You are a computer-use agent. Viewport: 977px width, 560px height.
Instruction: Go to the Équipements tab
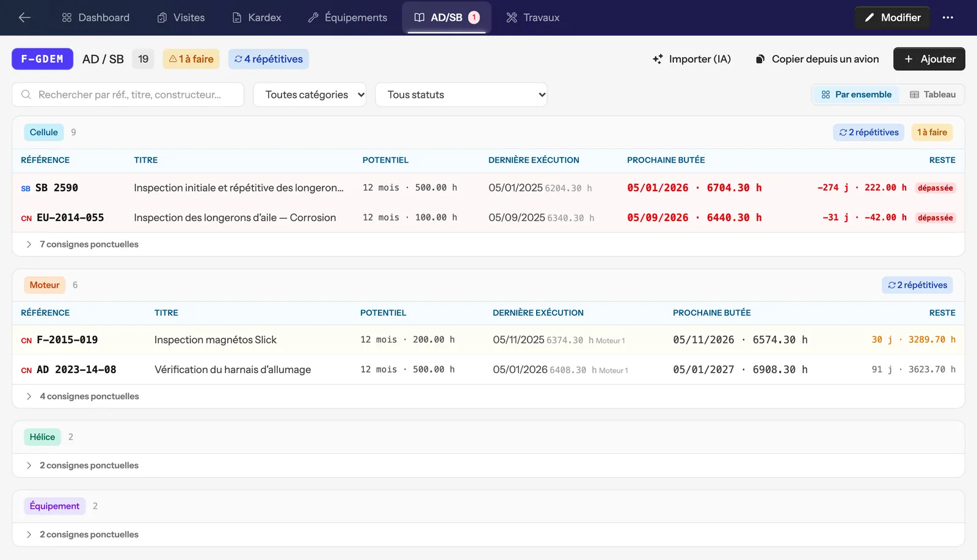pyautogui.click(x=347, y=18)
